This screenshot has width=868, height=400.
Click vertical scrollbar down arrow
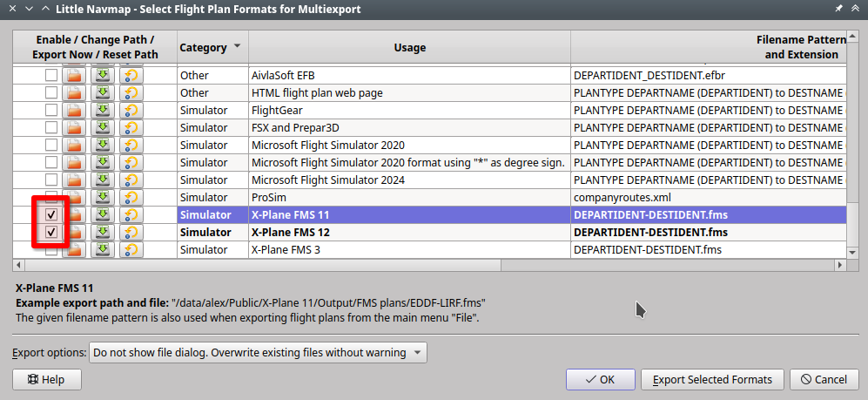pyautogui.click(x=852, y=252)
